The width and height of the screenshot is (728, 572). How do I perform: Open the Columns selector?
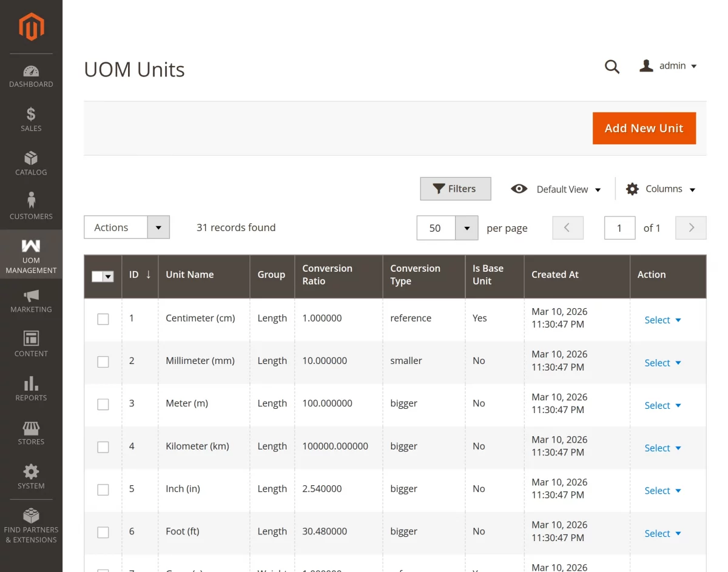661,189
